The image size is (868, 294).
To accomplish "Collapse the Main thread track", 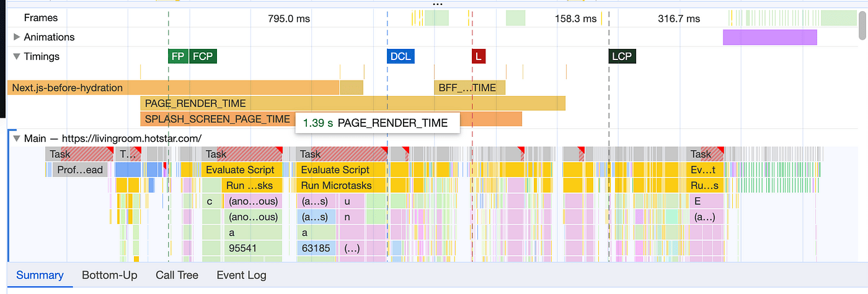I will click(17, 139).
